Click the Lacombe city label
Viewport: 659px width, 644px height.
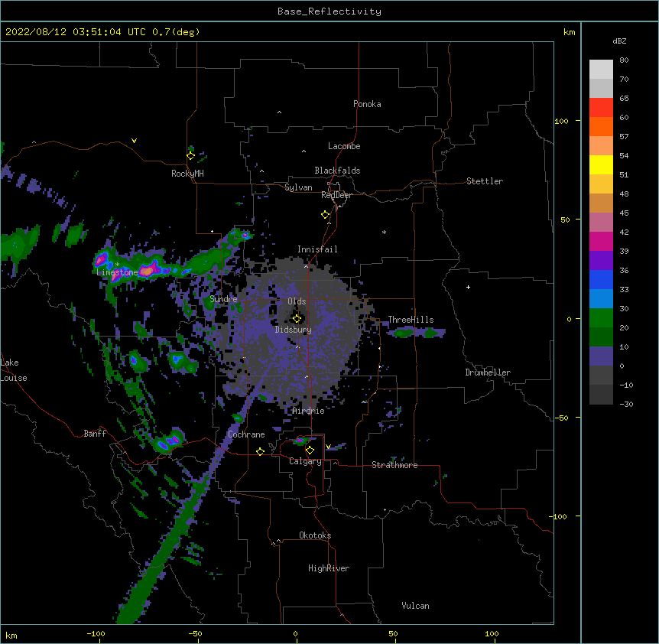tap(344, 146)
